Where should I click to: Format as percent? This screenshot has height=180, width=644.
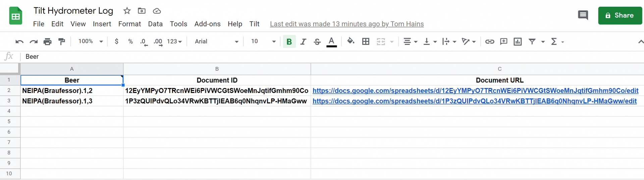pos(130,41)
